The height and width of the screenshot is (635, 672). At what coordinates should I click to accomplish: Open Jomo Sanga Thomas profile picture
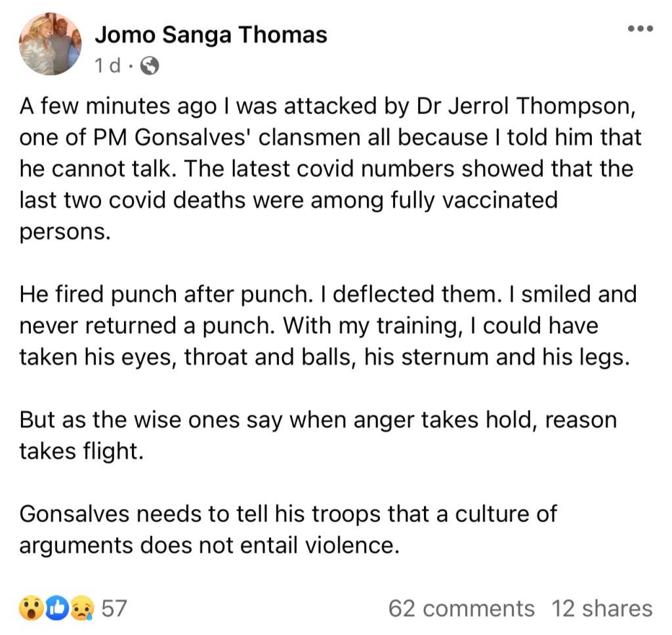51,44
